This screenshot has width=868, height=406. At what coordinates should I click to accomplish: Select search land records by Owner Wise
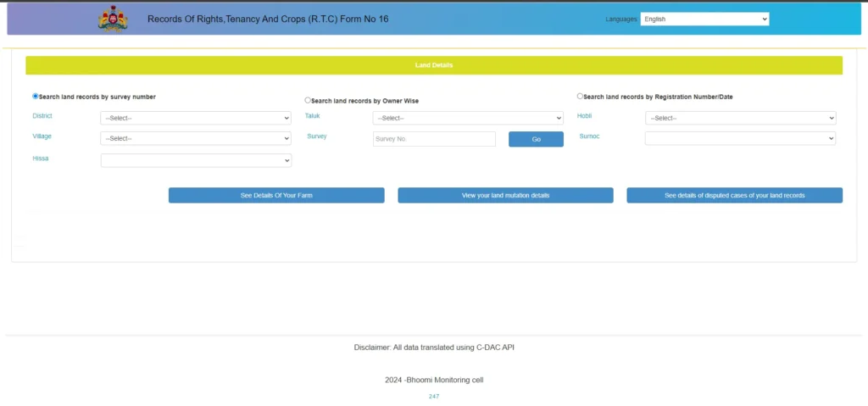point(308,100)
